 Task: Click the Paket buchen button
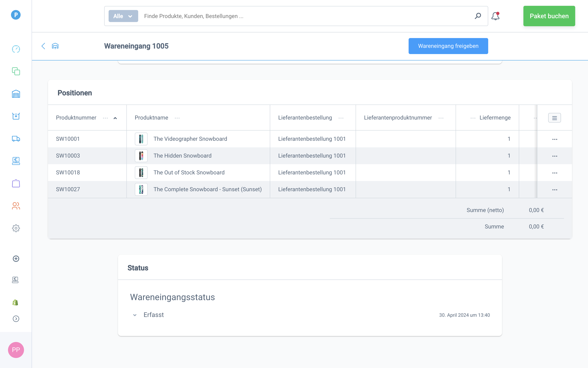click(549, 16)
